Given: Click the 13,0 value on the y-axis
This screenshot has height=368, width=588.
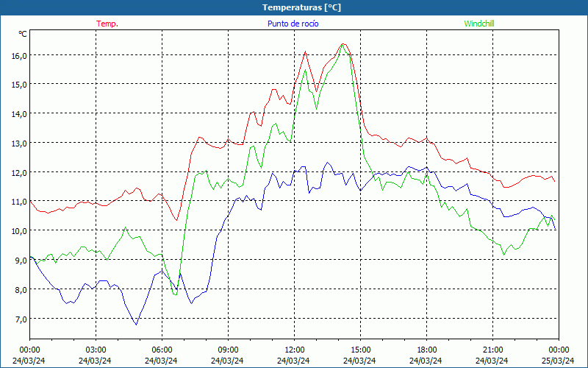Looking at the screenshot, I should pos(20,144).
